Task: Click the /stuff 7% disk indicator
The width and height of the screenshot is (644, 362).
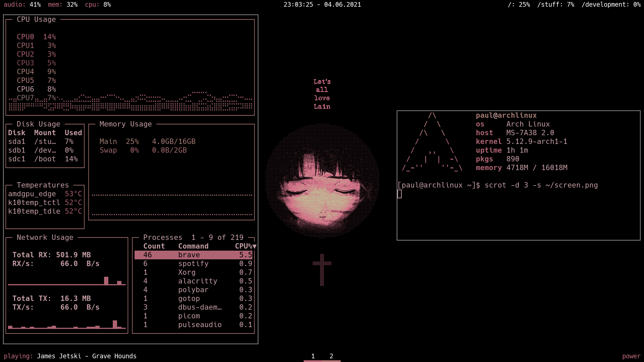Action: click(556, 5)
